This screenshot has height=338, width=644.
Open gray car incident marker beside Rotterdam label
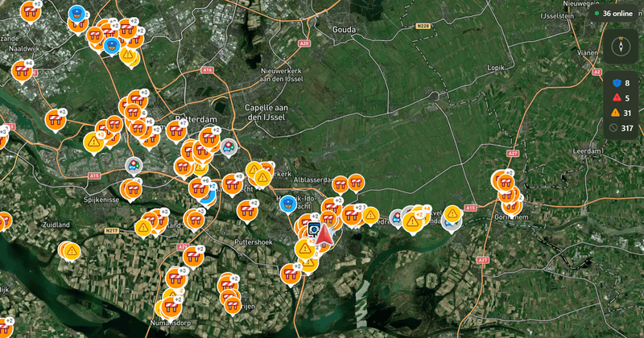pyautogui.click(x=229, y=148)
